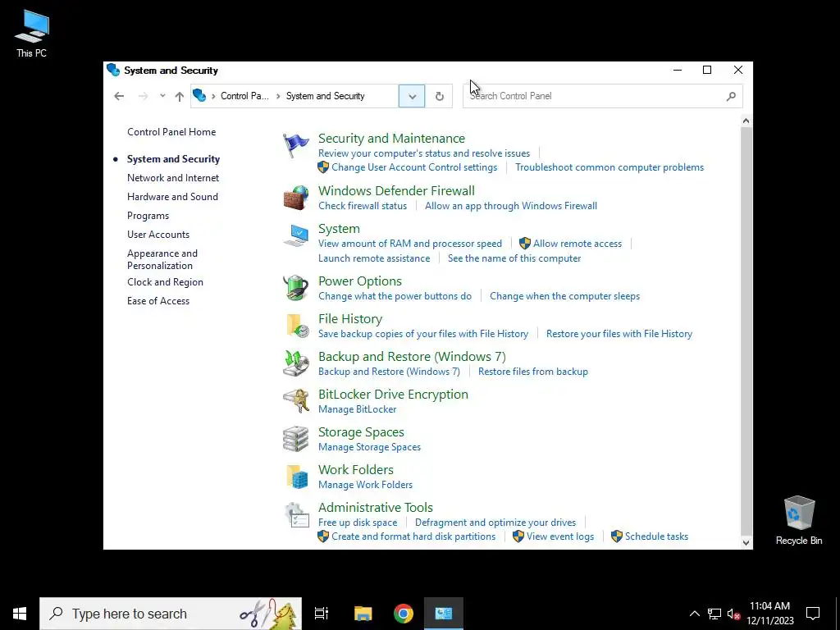Click the Backup and Restore icon
The width and height of the screenshot is (840, 630).
(x=295, y=363)
